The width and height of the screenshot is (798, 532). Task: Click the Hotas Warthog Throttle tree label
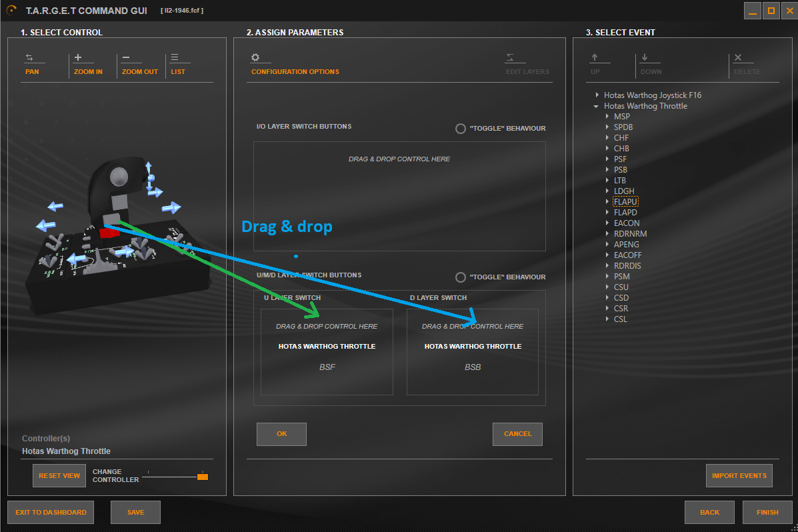(645, 106)
